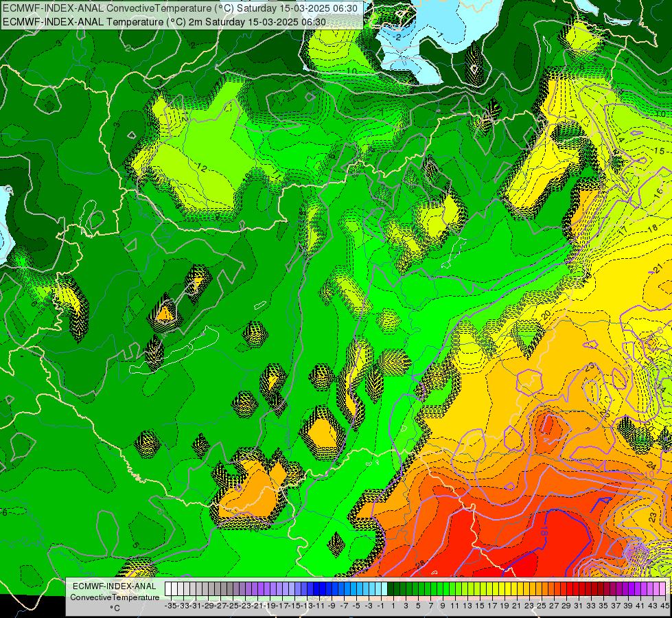The height and width of the screenshot is (618, 672).
Task: Click the '45' legend scale label
Action: pos(664,606)
